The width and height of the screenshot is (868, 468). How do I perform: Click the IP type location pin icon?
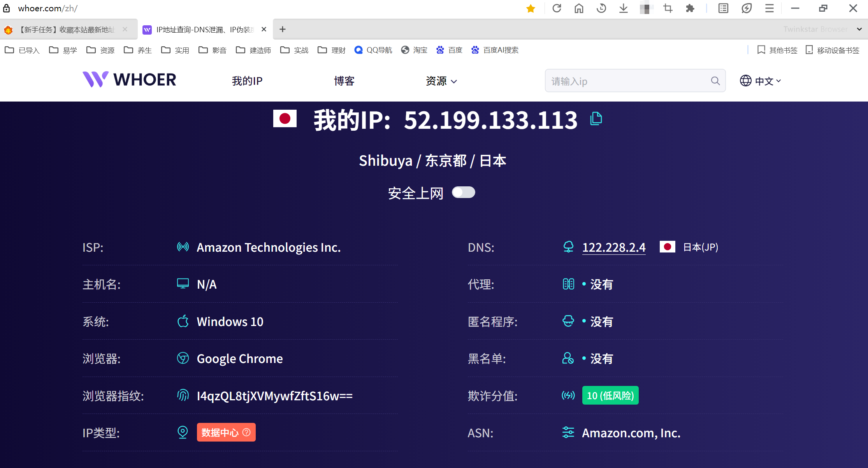[x=183, y=432]
